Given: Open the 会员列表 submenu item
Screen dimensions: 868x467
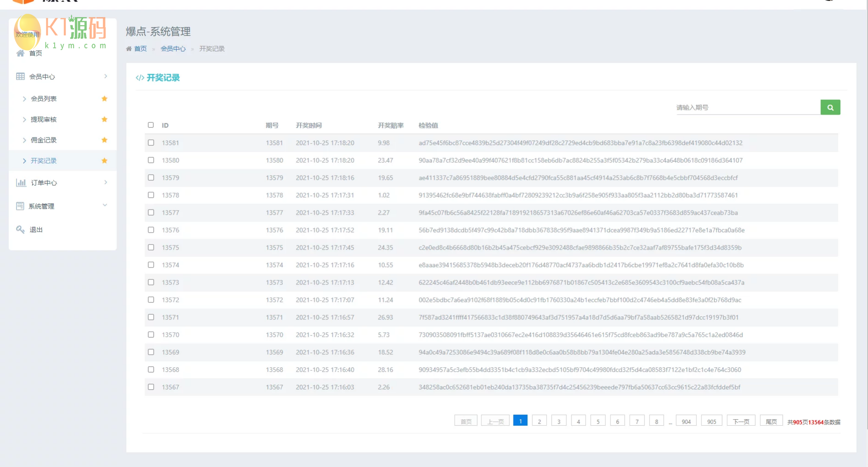Looking at the screenshot, I should 44,99.
